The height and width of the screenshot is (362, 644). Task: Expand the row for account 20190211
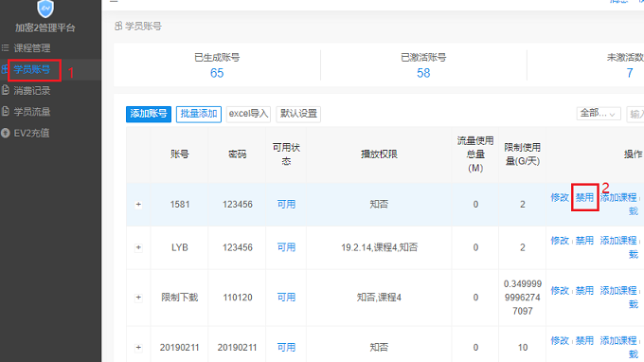[x=138, y=347]
